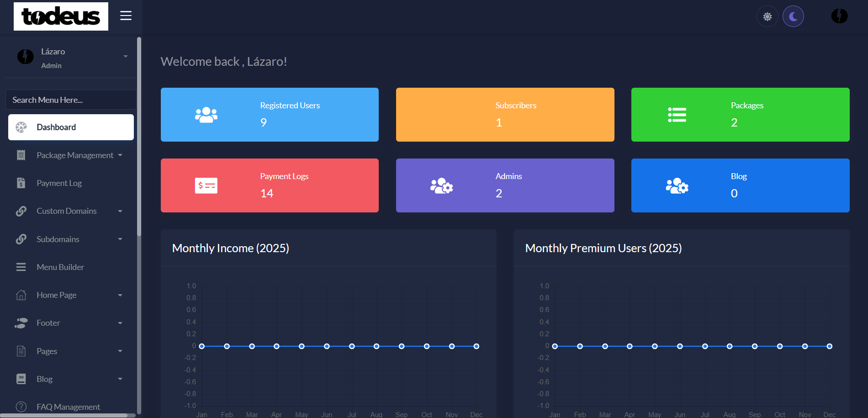Click the Search Menu Here input field

point(71,100)
